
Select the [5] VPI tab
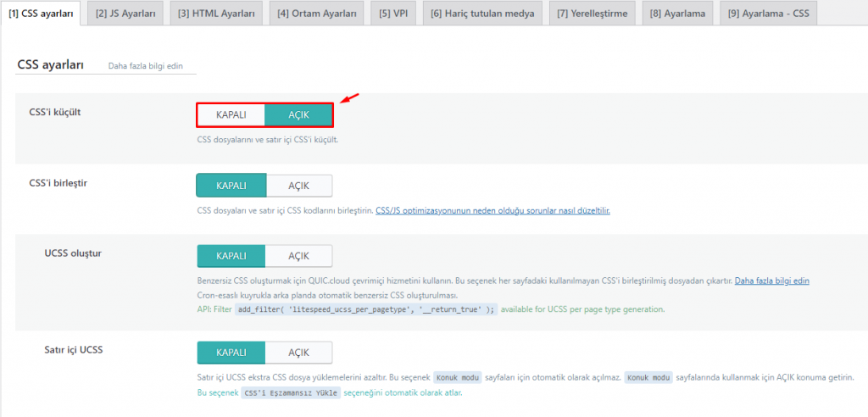[x=392, y=14]
